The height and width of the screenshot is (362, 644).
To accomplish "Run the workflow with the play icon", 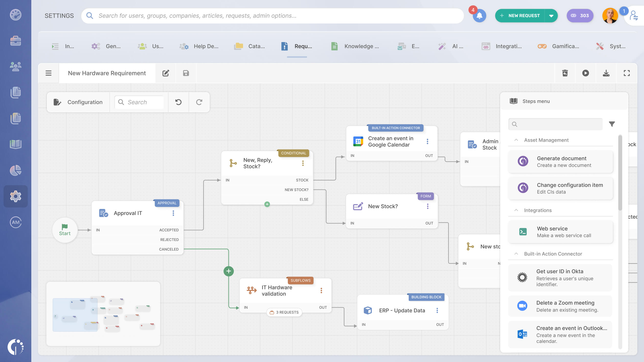I will click(x=586, y=73).
